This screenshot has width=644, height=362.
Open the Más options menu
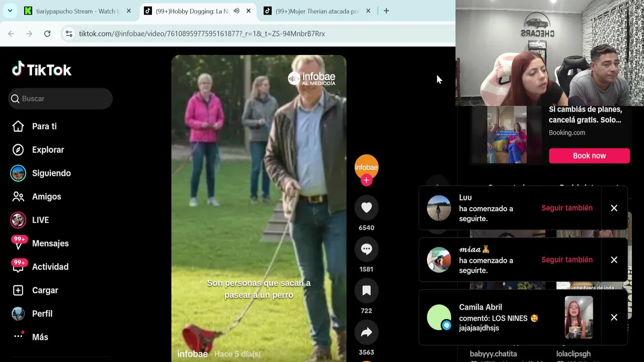click(40, 337)
